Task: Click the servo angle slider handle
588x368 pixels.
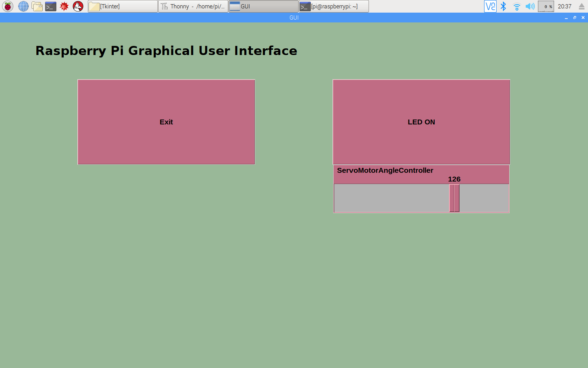Action: (454, 198)
